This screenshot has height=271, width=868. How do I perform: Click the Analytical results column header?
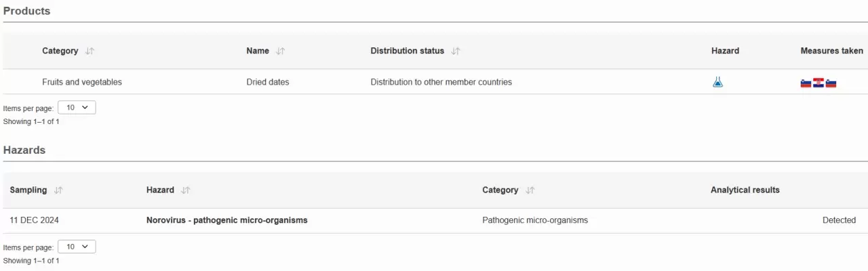click(x=745, y=190)
